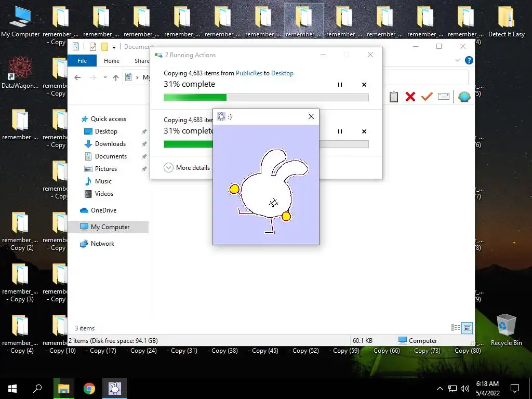Viewport: 532px width, 399px height.
Task: Click the first copy progress bar
Action: [266, 98]
